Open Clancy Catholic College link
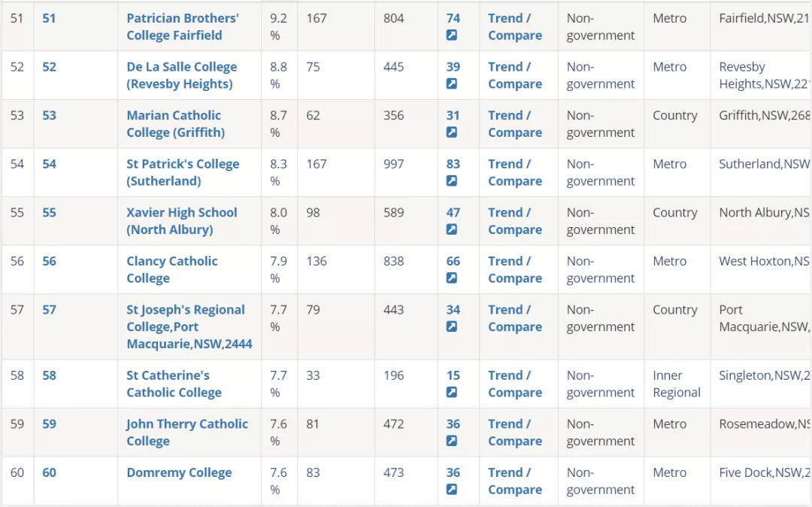The image size is (812, 507). coord(172,270)
